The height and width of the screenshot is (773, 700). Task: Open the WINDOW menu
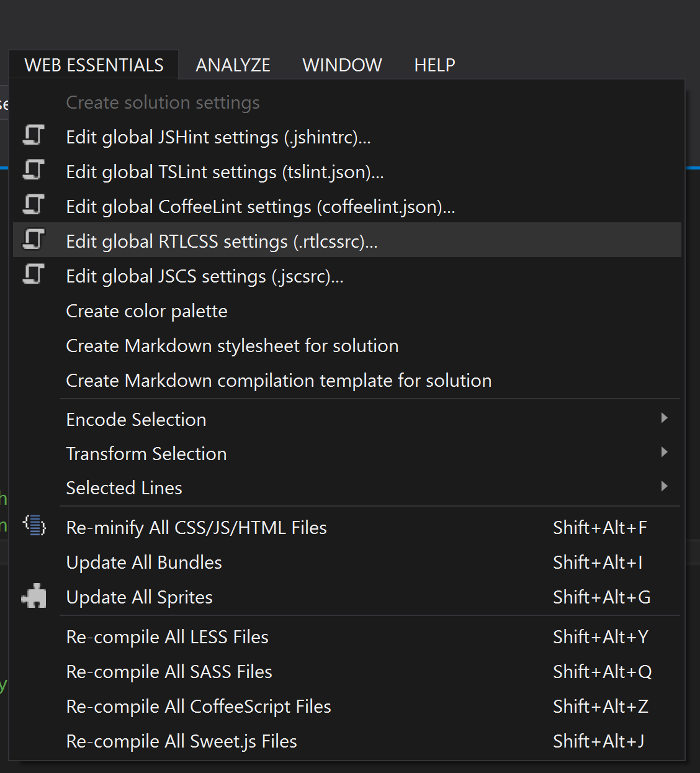tap(342, 65)
